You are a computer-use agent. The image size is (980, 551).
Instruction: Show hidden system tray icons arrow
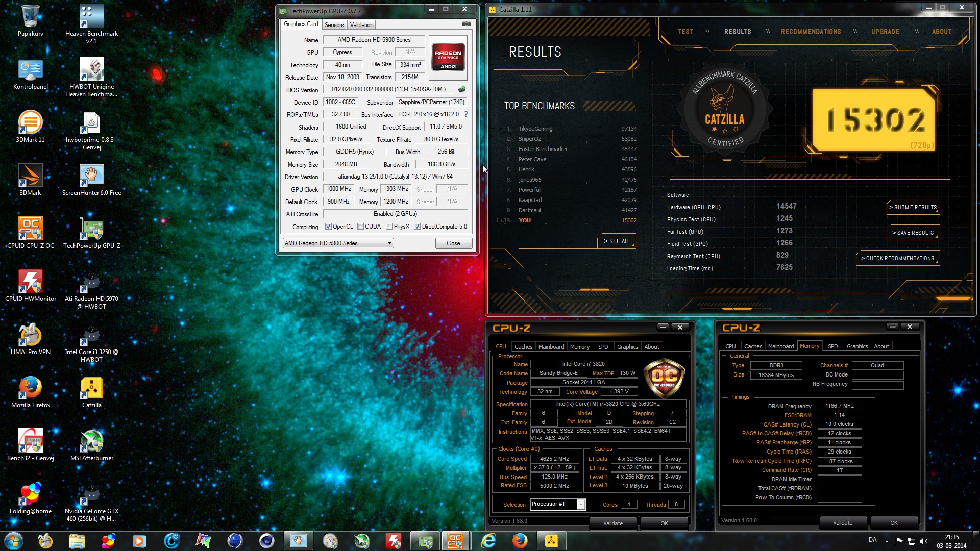pos(887,541)
